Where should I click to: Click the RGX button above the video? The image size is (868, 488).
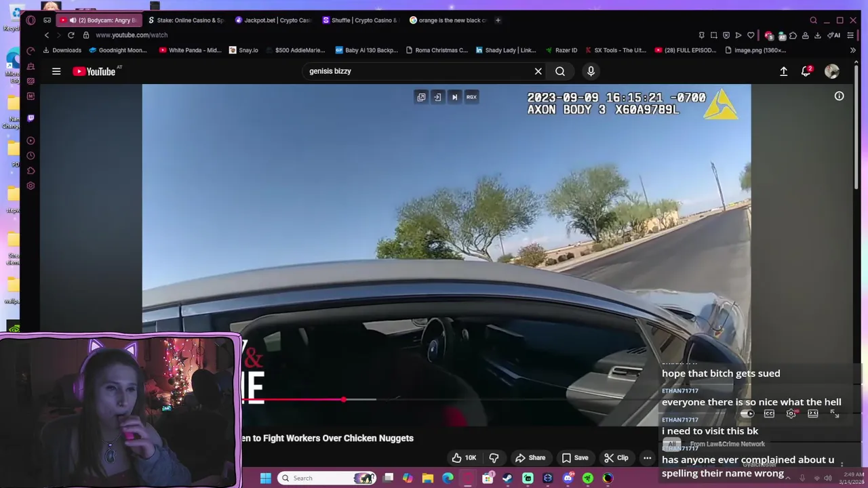[471, 97]
